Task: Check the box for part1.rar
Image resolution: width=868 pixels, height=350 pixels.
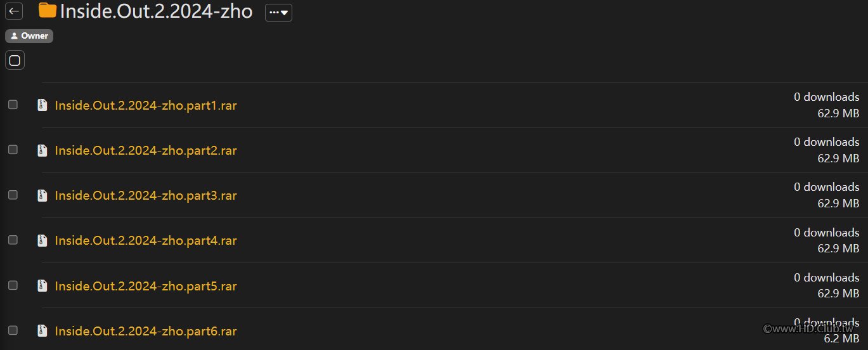Action: [x=13, y=105]
